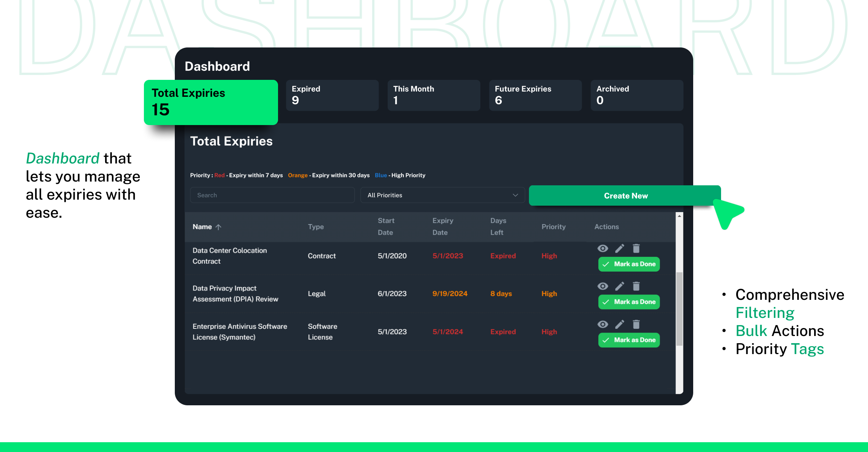Select the Future Expiries card
This screenshot has width=868, height=452.
pyautogui.click(x=535, y=95)
